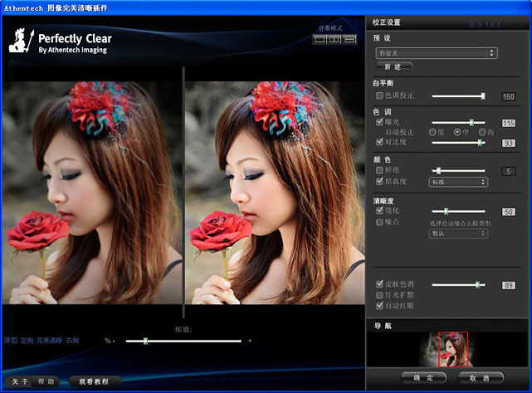Viewport: 532px width, 393px height.
Task: Uncheck the 保真度 fidelity checkbox
Action: [x=379, y=181]
